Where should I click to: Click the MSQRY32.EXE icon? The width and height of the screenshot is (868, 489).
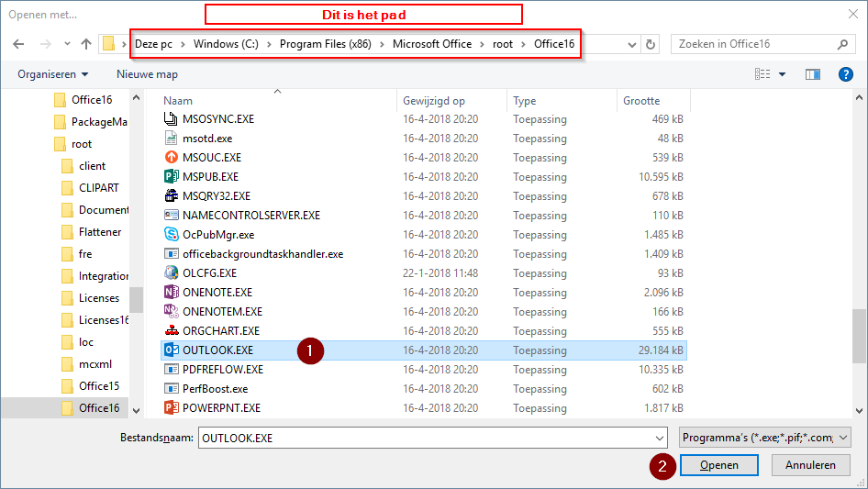coord(171,196)
